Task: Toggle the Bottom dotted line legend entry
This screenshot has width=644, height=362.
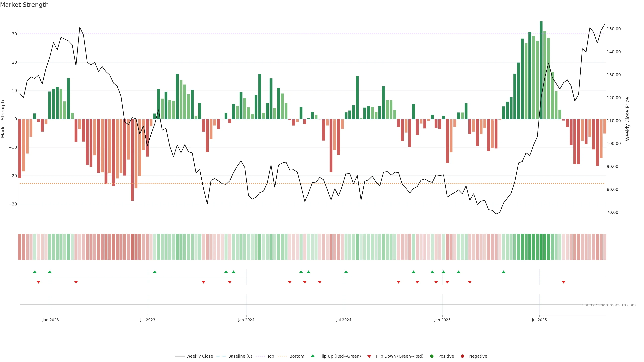Action: click(291, 356)
